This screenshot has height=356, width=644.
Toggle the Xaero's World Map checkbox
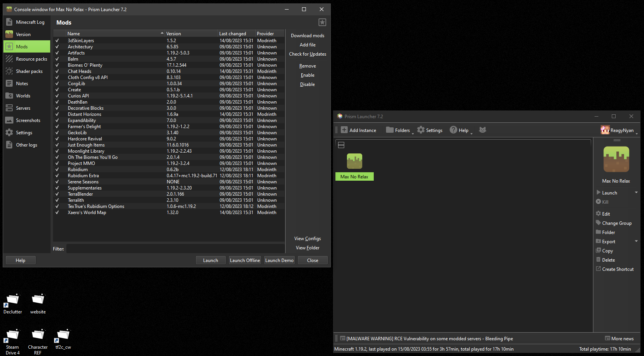57,213
